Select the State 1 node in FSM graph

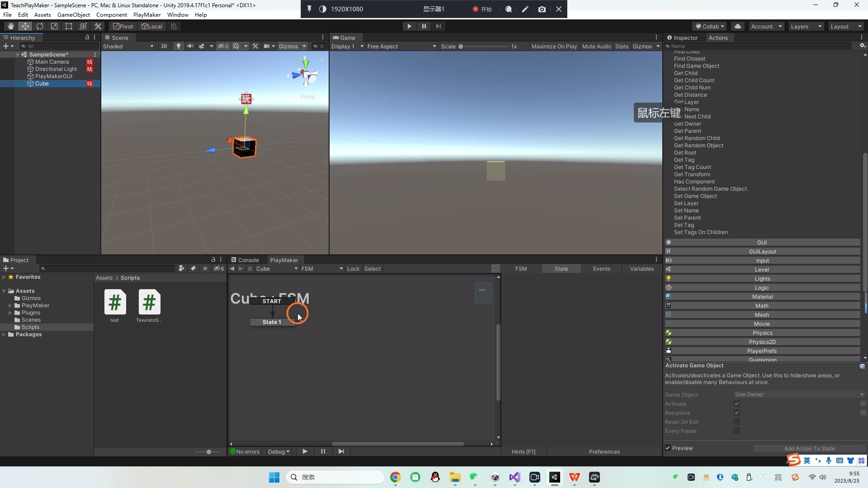tap(272, 322)
